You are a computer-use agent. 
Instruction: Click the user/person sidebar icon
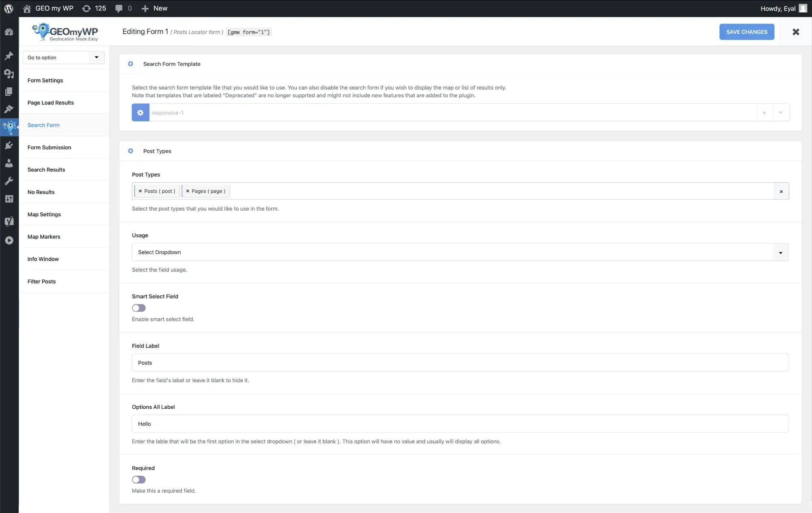click(9, 162)
